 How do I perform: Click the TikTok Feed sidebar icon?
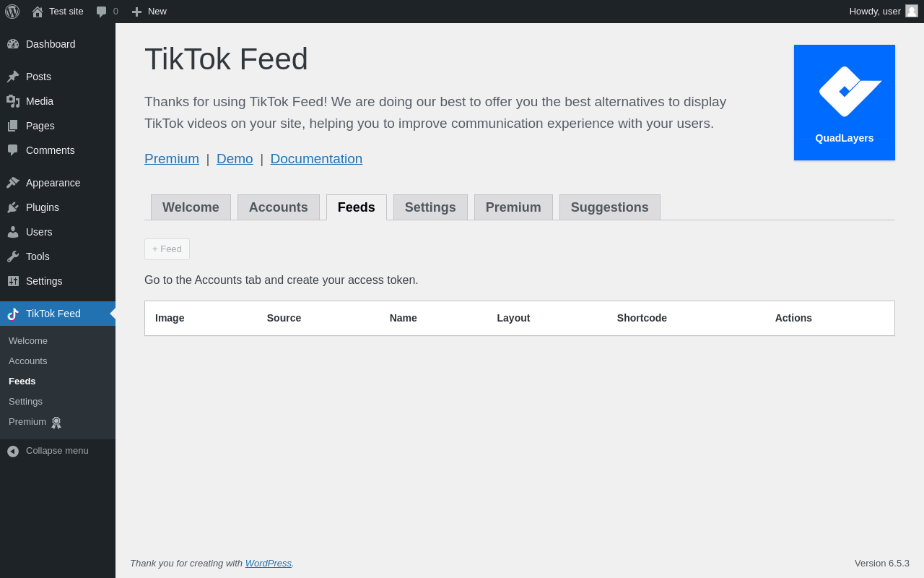click(x=13, y=314)
